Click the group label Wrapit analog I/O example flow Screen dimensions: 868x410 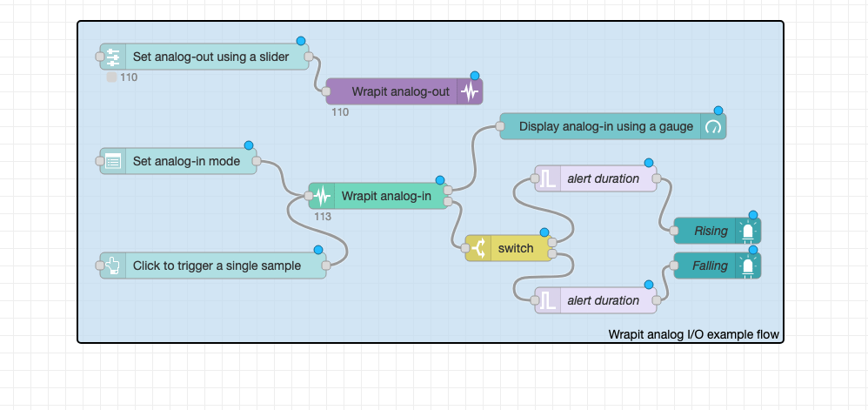(694, 334)
